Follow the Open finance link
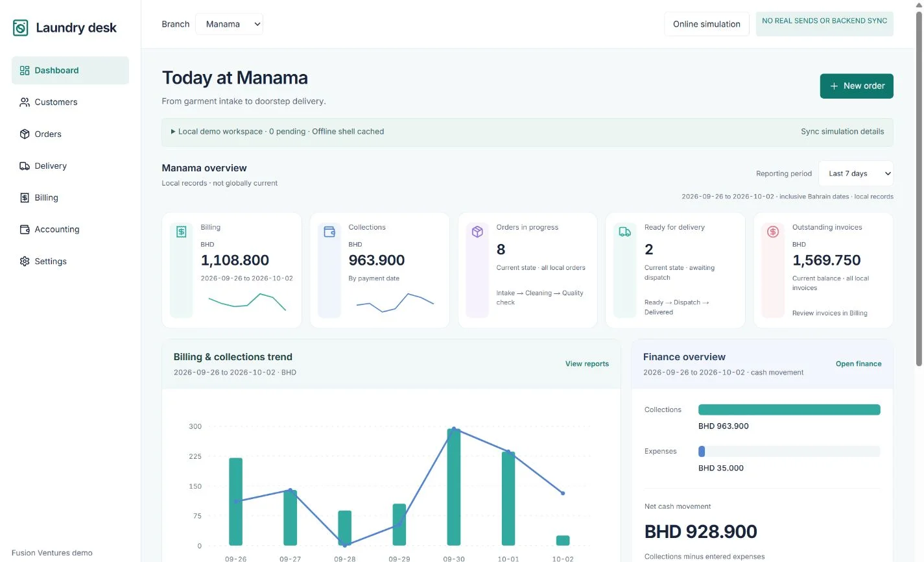924x562 pixels. tap(859, 363)
